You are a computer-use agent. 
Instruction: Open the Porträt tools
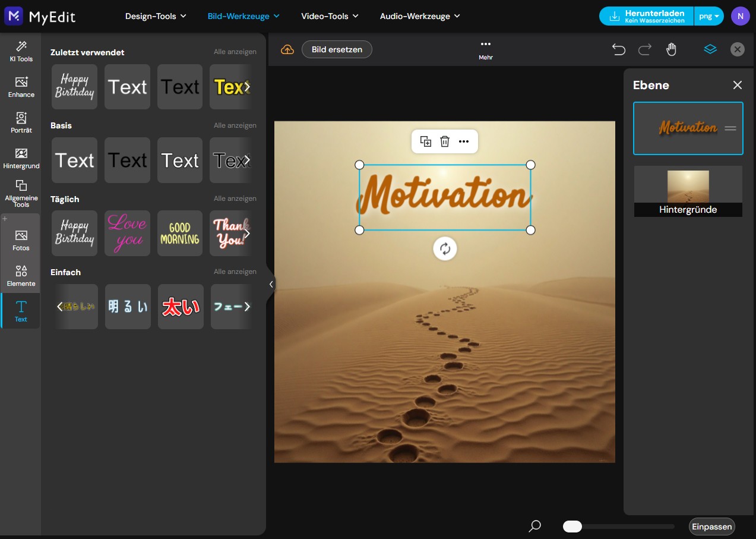[21, 122]
